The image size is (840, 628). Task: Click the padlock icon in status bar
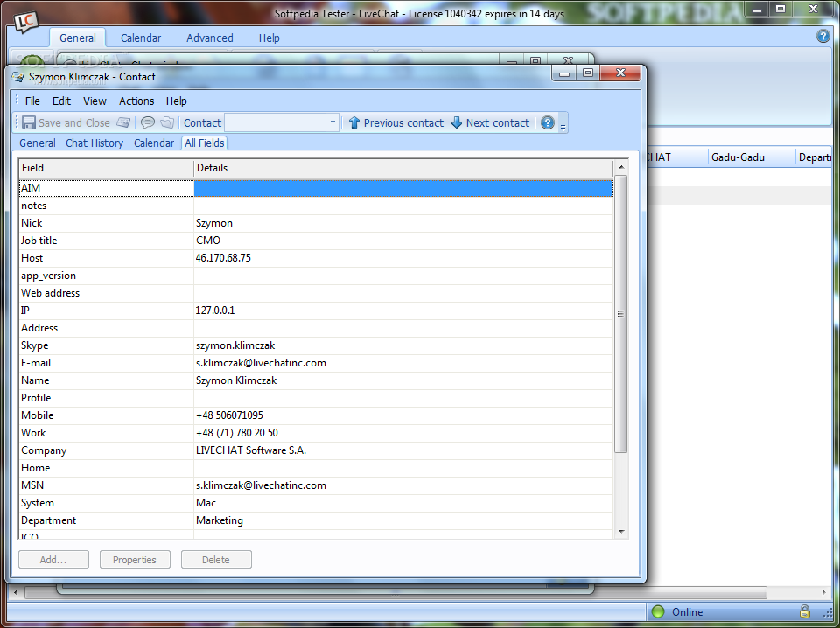tap(805, 611)
